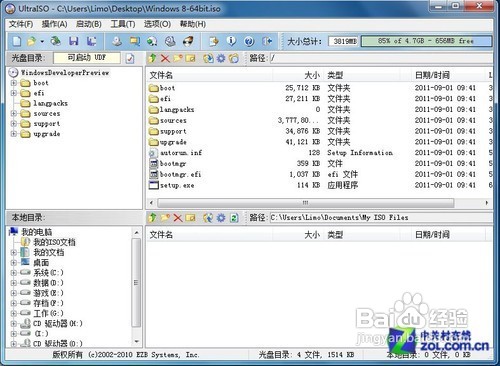This screenshot has width=500, height=366.
Task: Click the Open CD/DVD toolbar icon
Action: coord(56,41)
